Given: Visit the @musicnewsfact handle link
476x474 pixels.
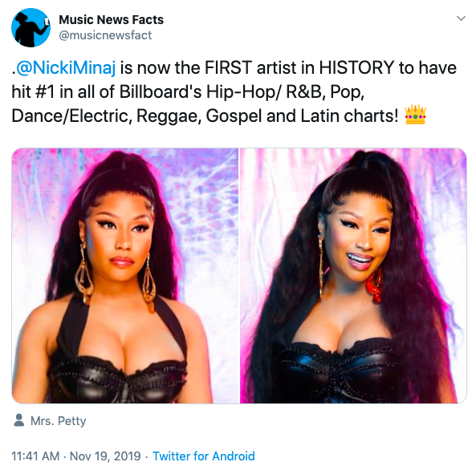Looking at the screenshot, I should click(105, 35).
